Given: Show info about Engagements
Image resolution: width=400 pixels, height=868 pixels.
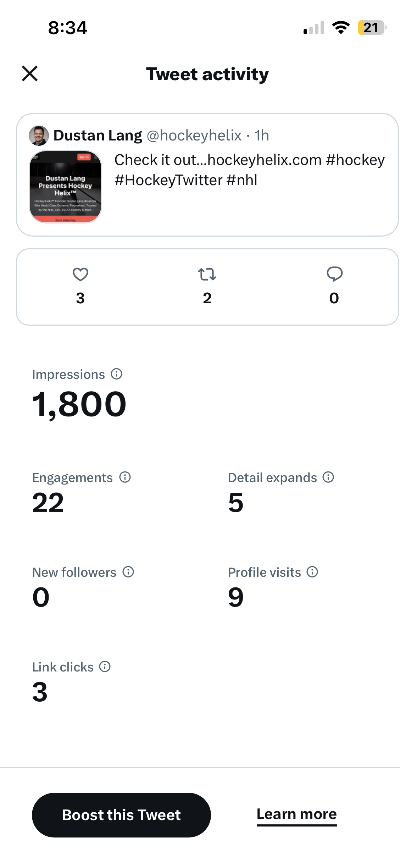Looking at the screenshot, I should 125,477.
